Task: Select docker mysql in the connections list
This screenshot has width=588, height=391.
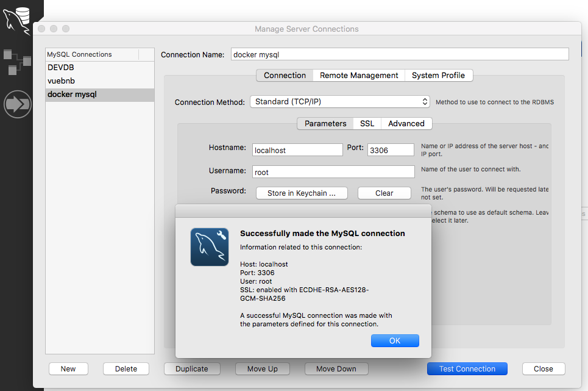Action: coord(100,95)
